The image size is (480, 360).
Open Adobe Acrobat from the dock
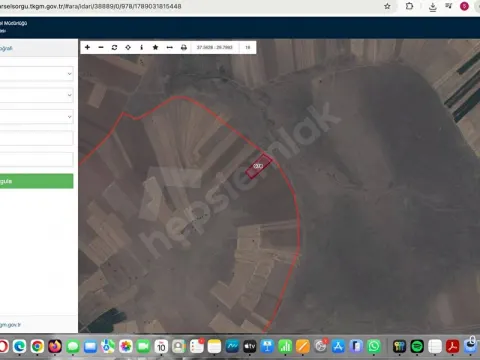(452, 347)
